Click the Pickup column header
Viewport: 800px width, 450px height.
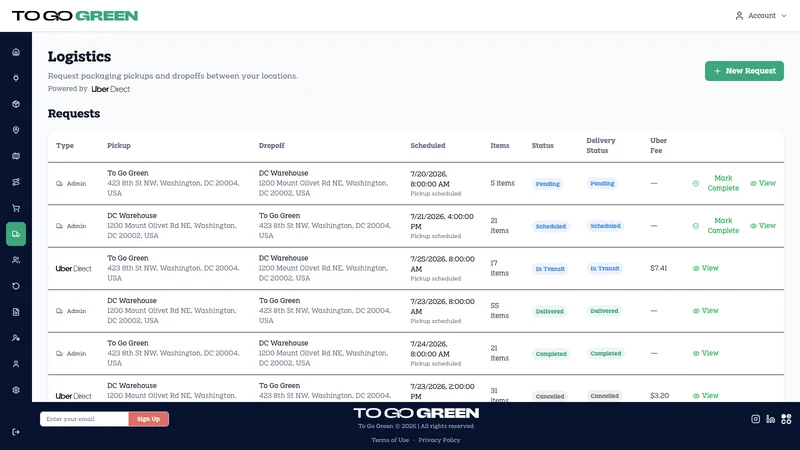(x=119, y=145)
